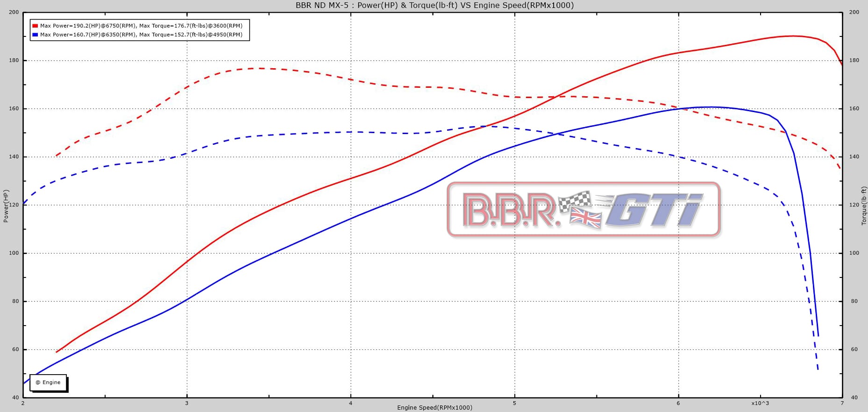Viewport: 868px width, 412px height.
Task: Click the x-axis tick label 4
Action: pyautogui.click(x=351, y=403)
